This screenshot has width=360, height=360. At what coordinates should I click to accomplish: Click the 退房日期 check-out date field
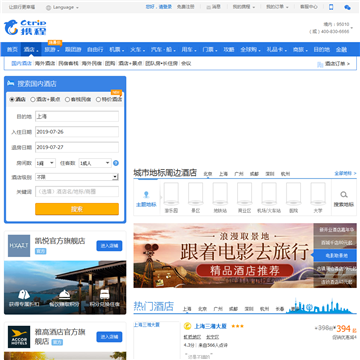[x=77, y=147]
